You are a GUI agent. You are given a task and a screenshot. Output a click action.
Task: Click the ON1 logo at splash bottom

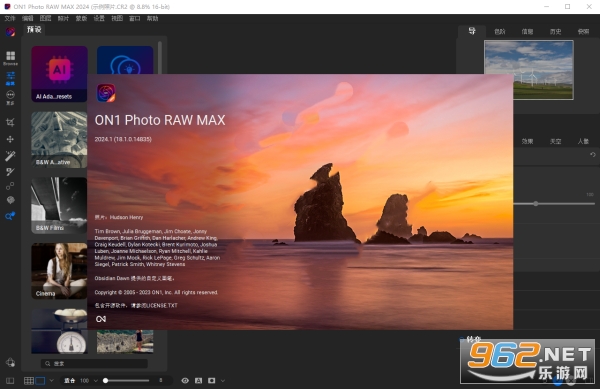click(101, 319)
